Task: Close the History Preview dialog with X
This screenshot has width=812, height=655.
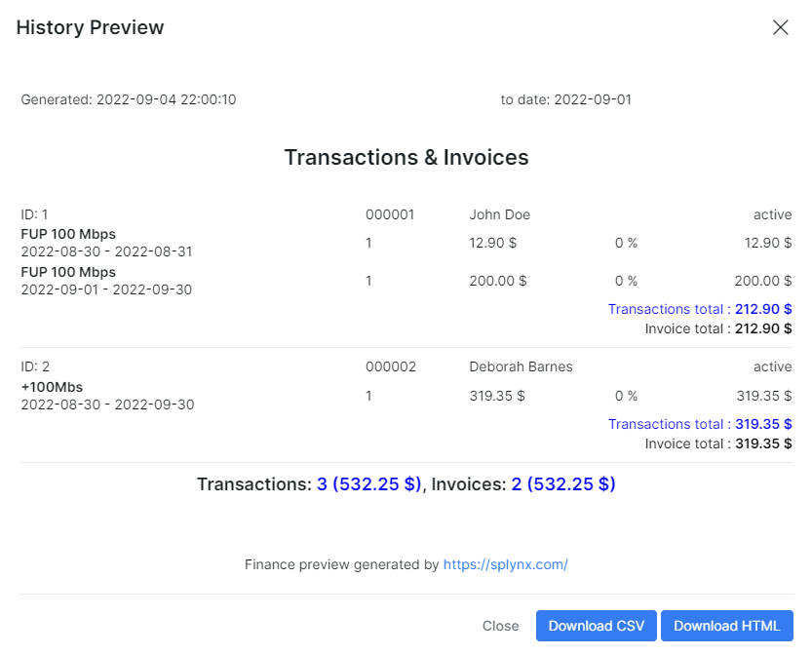Action: click(x=780, y=27)
